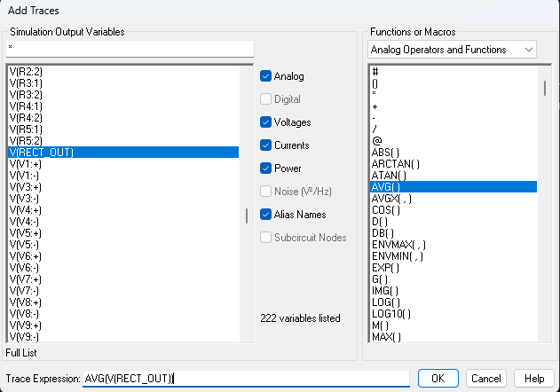The height and width of the screenshot is (392, 560).
Task: Choose the ENVMAX( , ) function
Action: point(454,244)
